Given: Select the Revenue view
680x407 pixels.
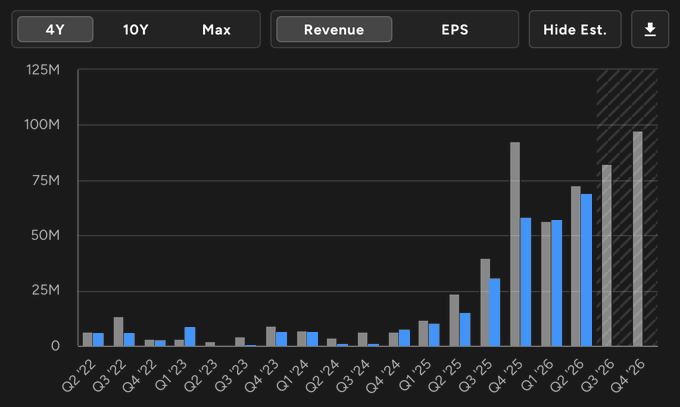Looking at the screenshot, I should 334,30.
